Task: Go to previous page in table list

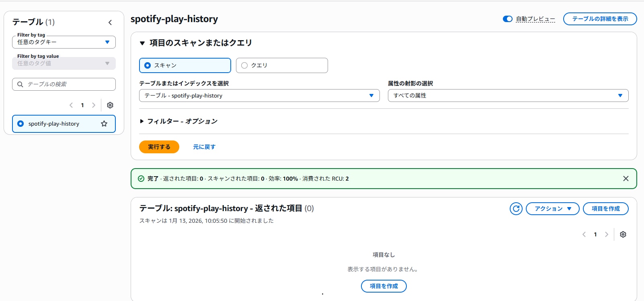Action: [71, 105]
